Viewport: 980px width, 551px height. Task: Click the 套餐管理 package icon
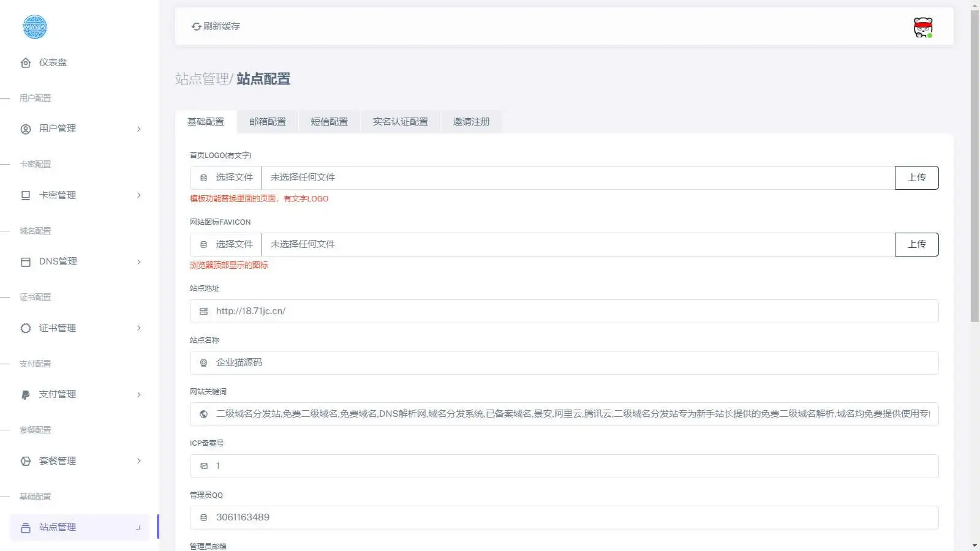pyautogui.click(x=25, y=461)
